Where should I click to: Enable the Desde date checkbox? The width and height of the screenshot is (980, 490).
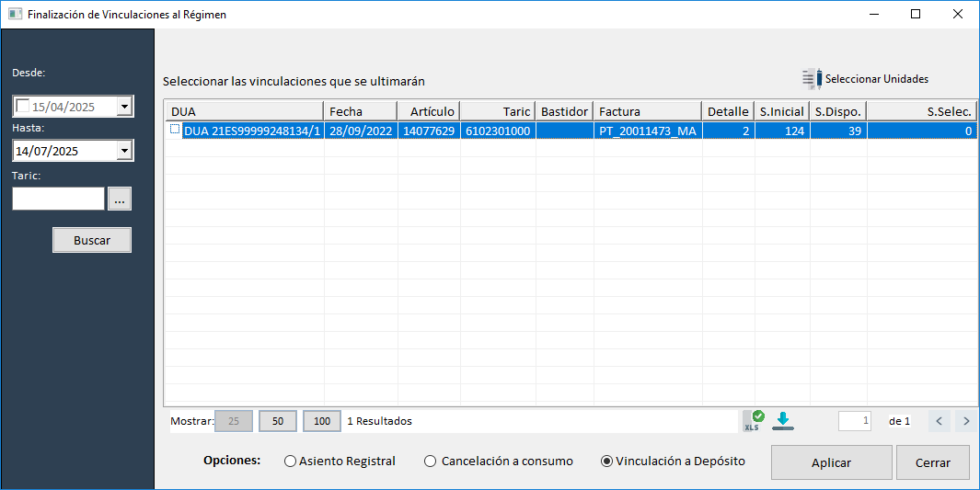click(x=23, y=107)
